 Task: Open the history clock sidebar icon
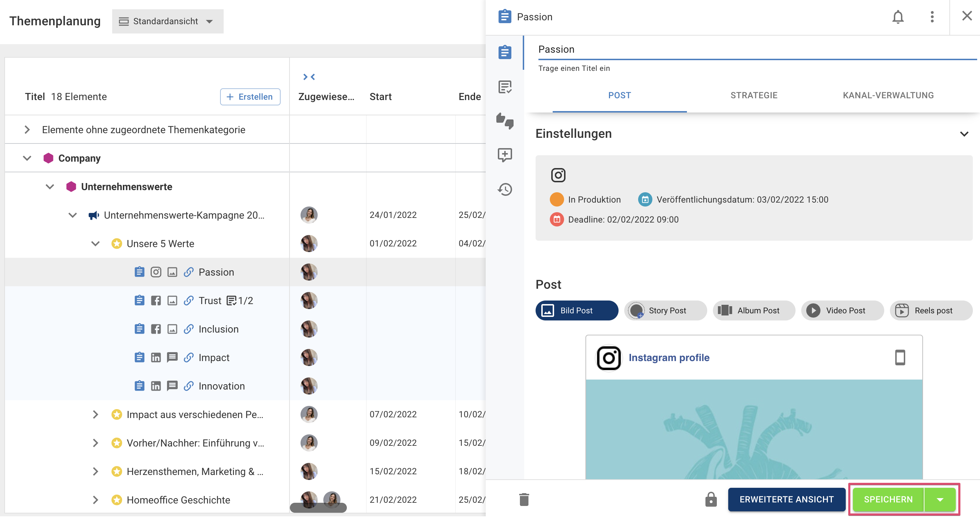(x=505, y=189)
